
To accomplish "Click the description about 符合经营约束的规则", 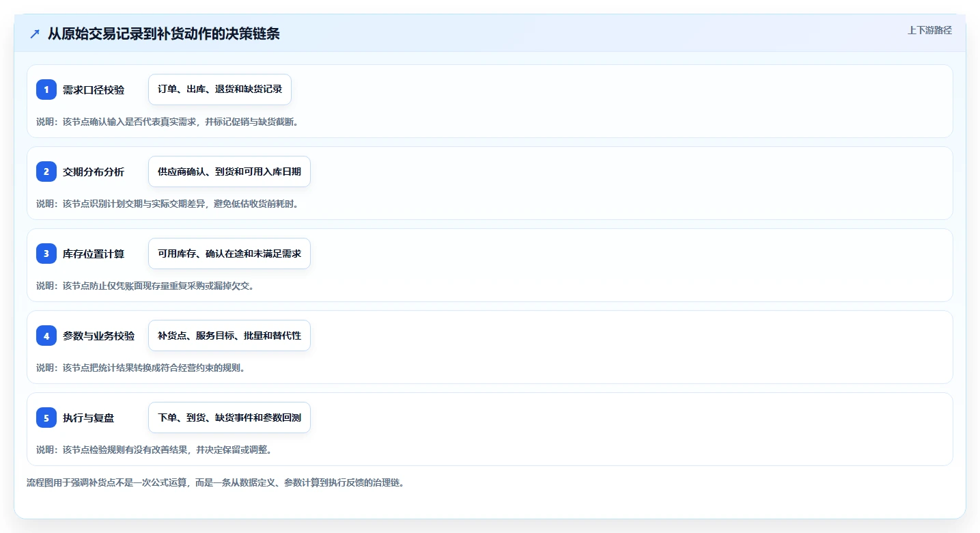I will pyautogui.click(x=141, y=368).
